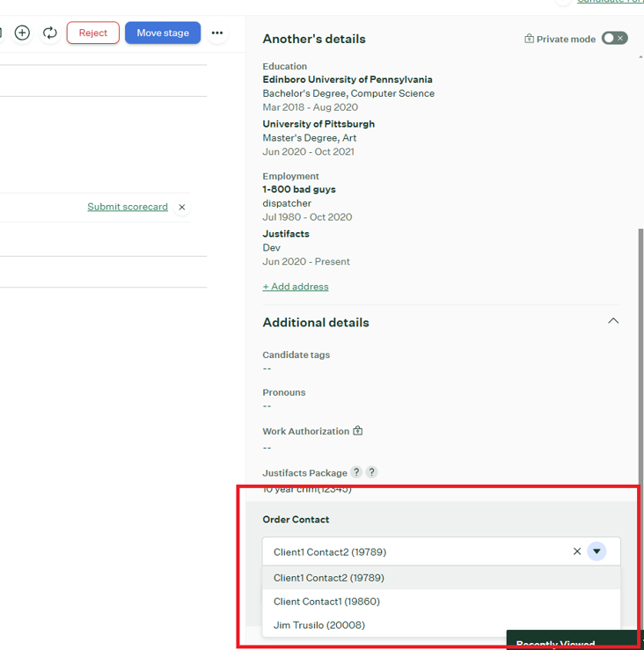Click the Another's details heading
This screenshot has width=644, height=650.
[x=314, y=39]
